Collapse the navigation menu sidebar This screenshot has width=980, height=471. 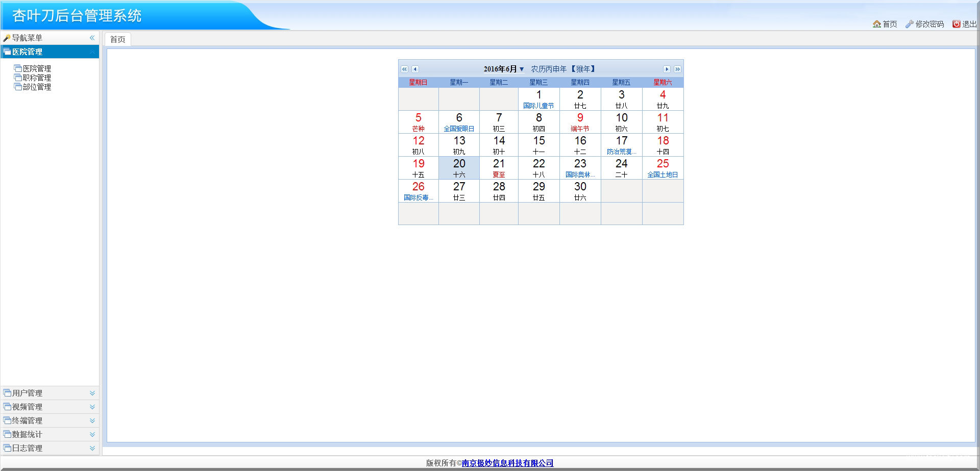[92, 38]
